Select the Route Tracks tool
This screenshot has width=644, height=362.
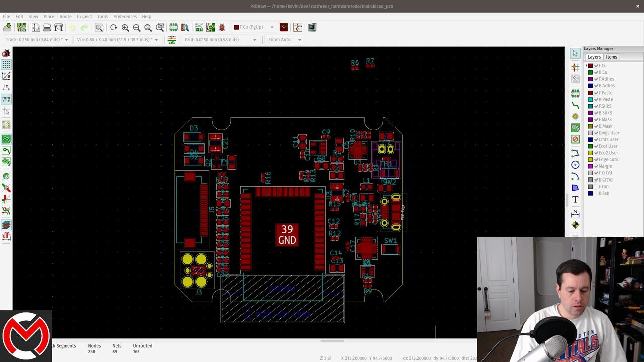(x=575, y=105)
